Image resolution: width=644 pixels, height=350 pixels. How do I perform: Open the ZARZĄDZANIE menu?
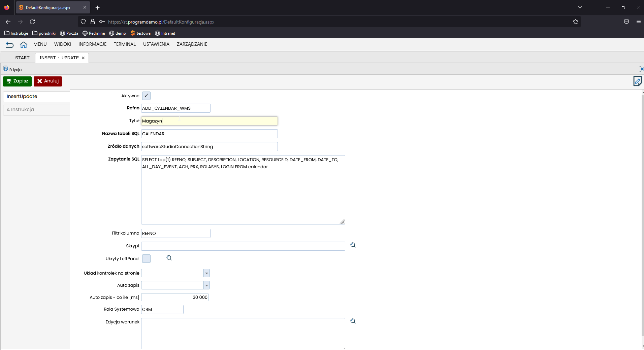coord(192,44)
